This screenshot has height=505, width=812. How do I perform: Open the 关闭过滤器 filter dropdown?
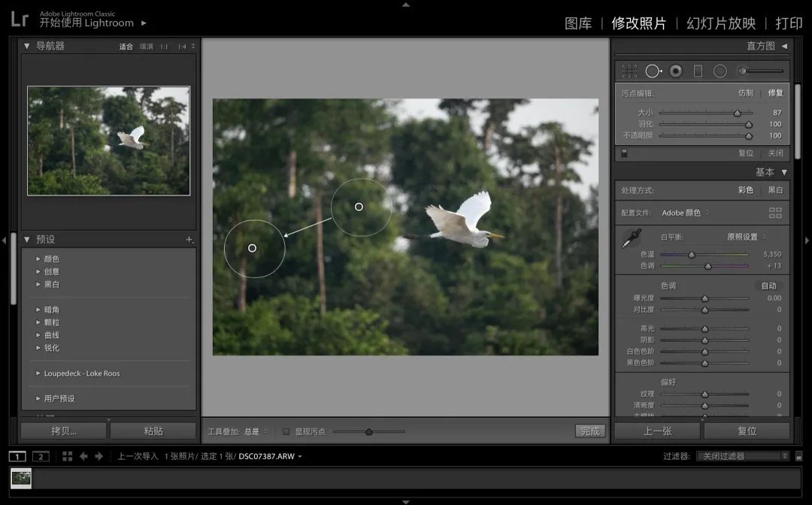tap(743, 456)
